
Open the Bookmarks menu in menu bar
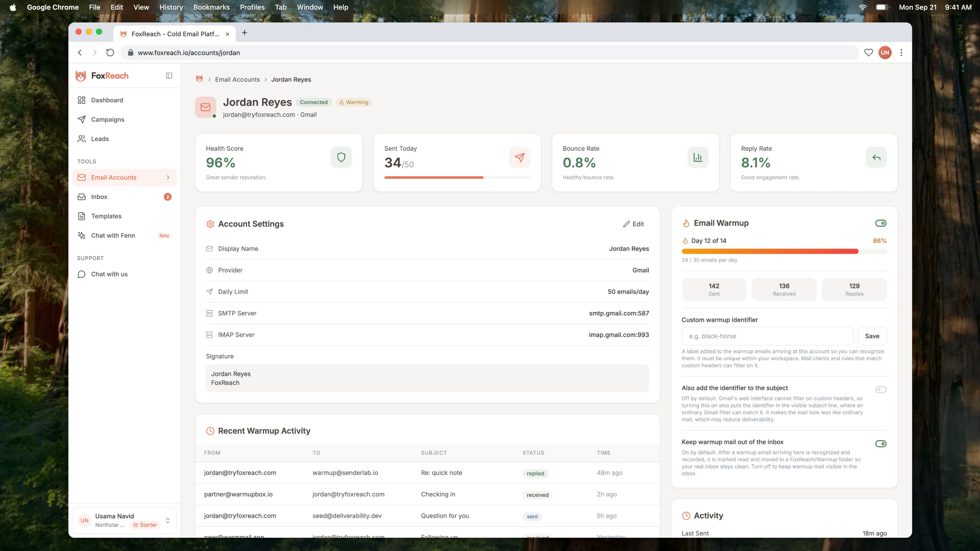[212, 7]
